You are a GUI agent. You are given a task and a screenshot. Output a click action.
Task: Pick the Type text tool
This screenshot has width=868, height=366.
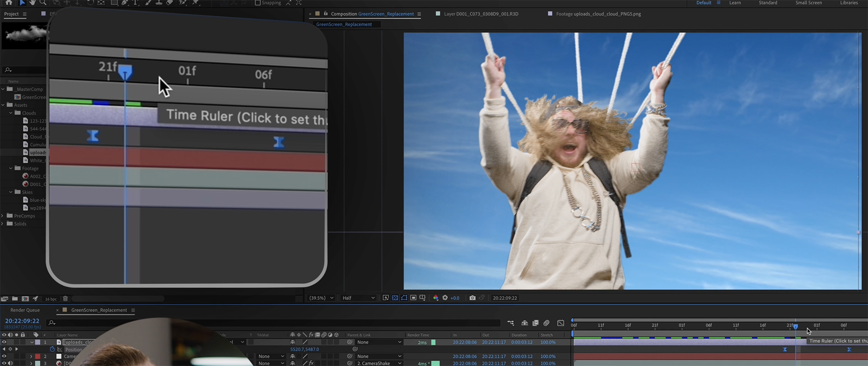[x=135, y=2]
